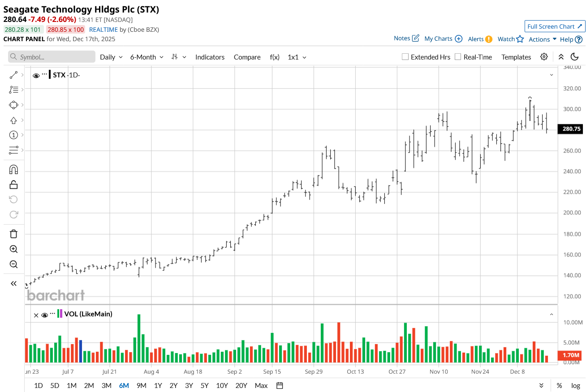Viewport: 586px width, 392px height.
Task: Toggle the magnet snap mode
Action: 13,170
